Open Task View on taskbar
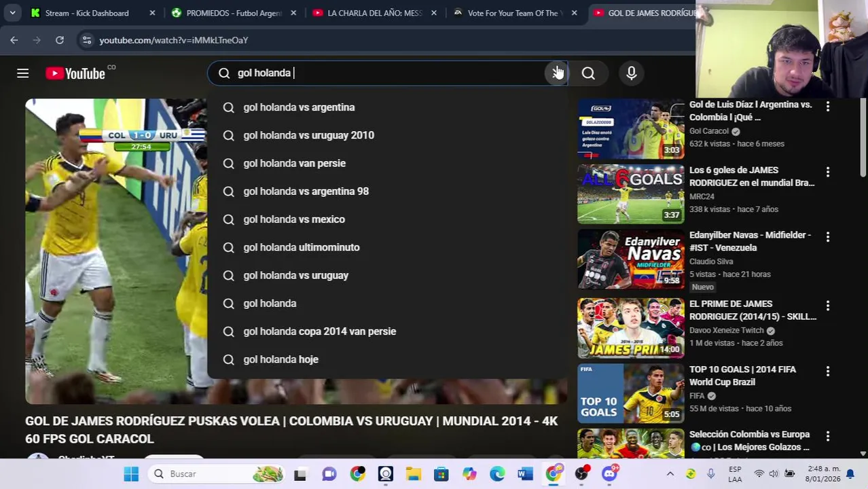 [300, 474]
